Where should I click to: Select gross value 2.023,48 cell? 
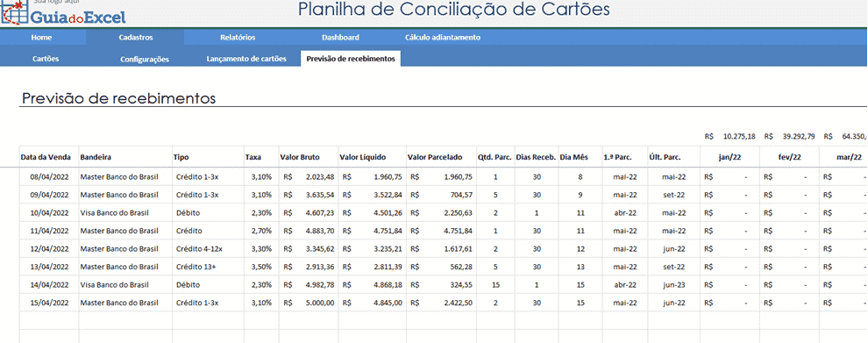click(309, 177)
